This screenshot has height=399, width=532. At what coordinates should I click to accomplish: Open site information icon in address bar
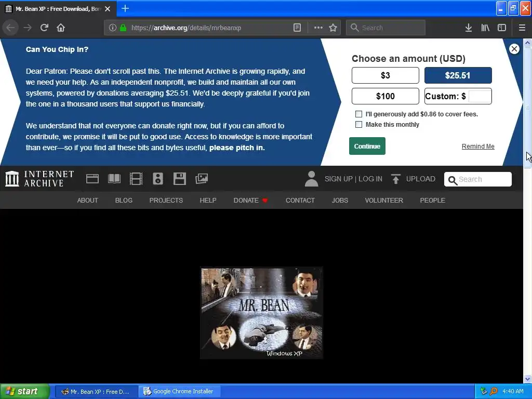point(113,28)
